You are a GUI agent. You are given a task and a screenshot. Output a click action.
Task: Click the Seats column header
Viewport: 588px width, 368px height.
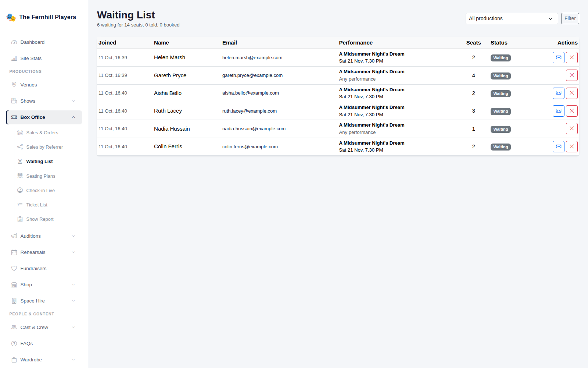tap(473, 43)
